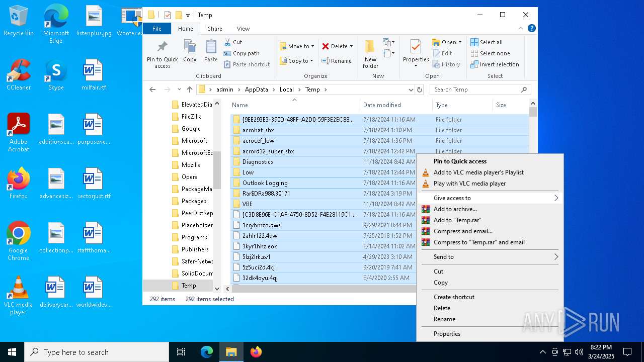
Task: Open Microsoft Edge from the taskbar
Action: [207, 352]
